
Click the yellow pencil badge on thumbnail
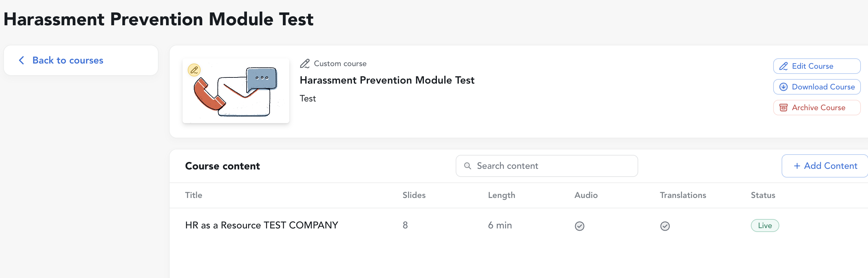pos(194,70)
